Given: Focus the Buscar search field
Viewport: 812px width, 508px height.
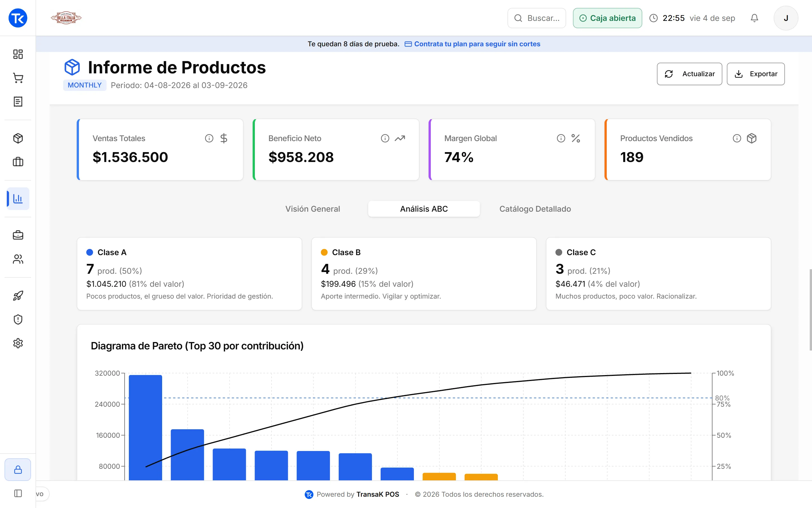Looking at the screenshot, I should pyautogui.click(x=537, y=18).
